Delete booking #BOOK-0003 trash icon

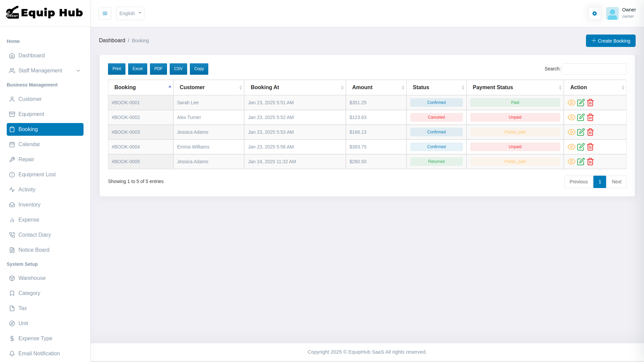(x=590, y=132)
